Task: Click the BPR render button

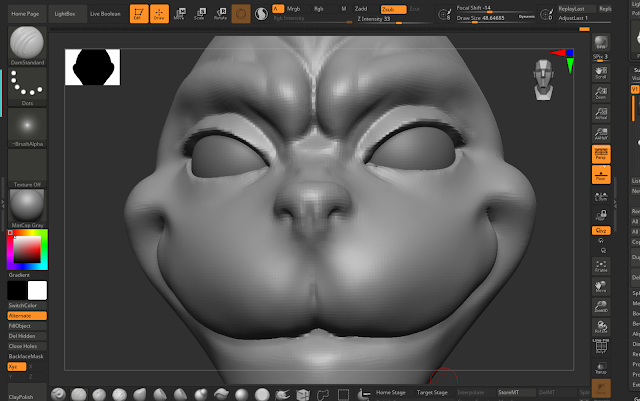Action: (x=601, y=42)
